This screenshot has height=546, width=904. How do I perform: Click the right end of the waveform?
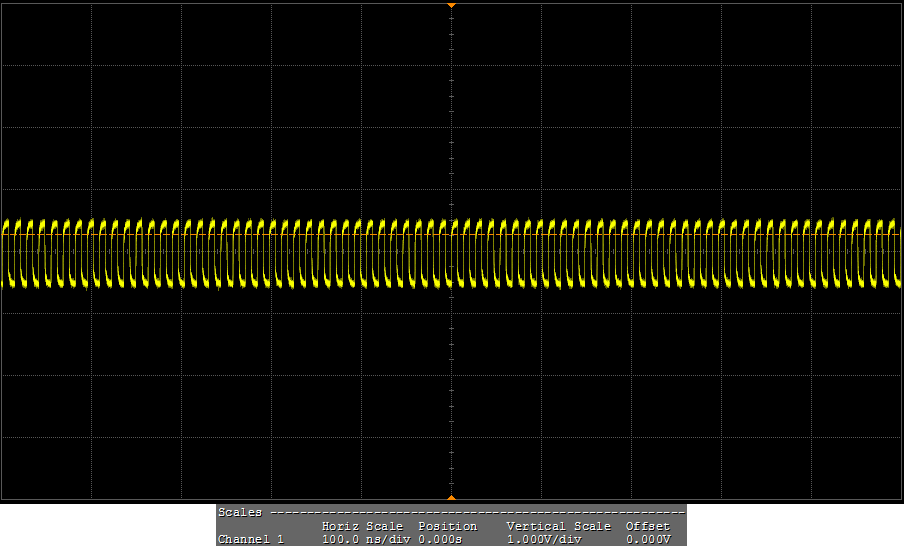[x=896, y=252]
